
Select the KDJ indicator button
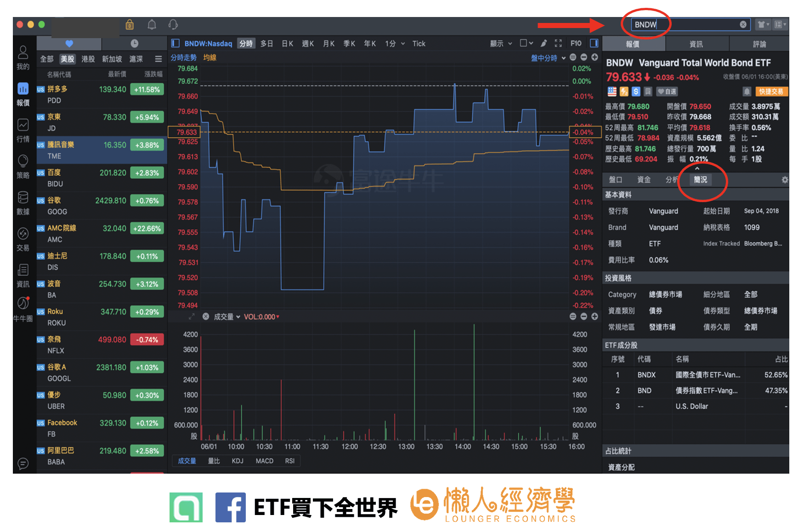coord(238,461)
